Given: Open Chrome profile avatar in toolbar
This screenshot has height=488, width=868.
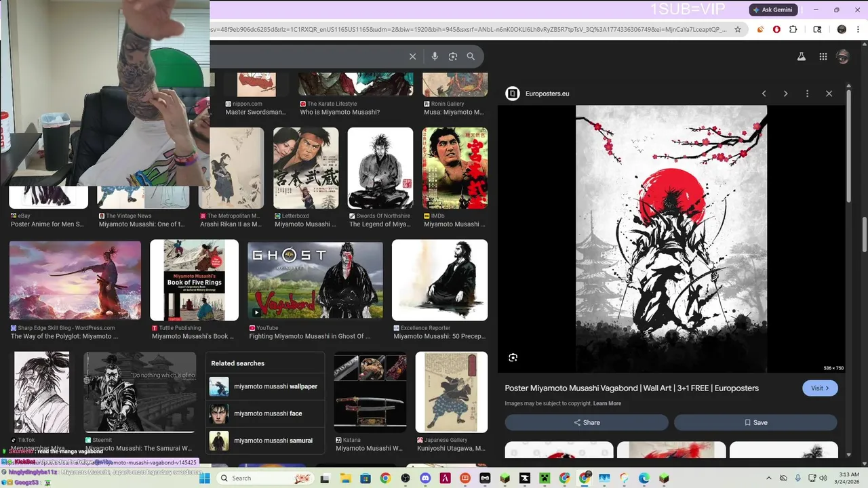Looking at the screenshot, I should 842,29.
